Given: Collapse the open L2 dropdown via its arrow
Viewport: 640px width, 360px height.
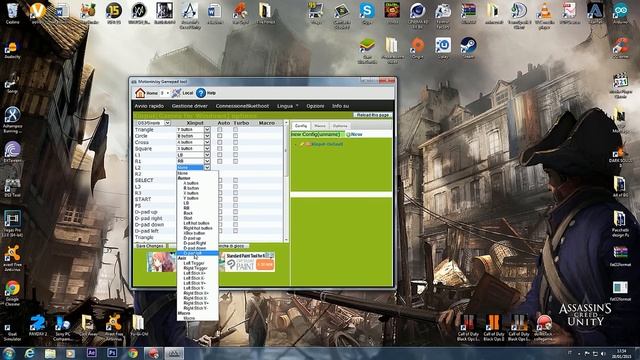Looking at the screenshot, I should click(x=207, y=167).
